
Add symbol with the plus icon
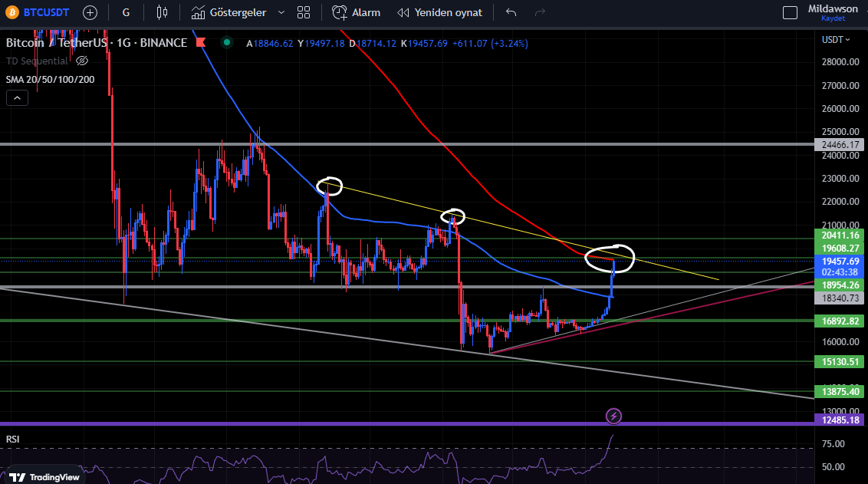90,12
